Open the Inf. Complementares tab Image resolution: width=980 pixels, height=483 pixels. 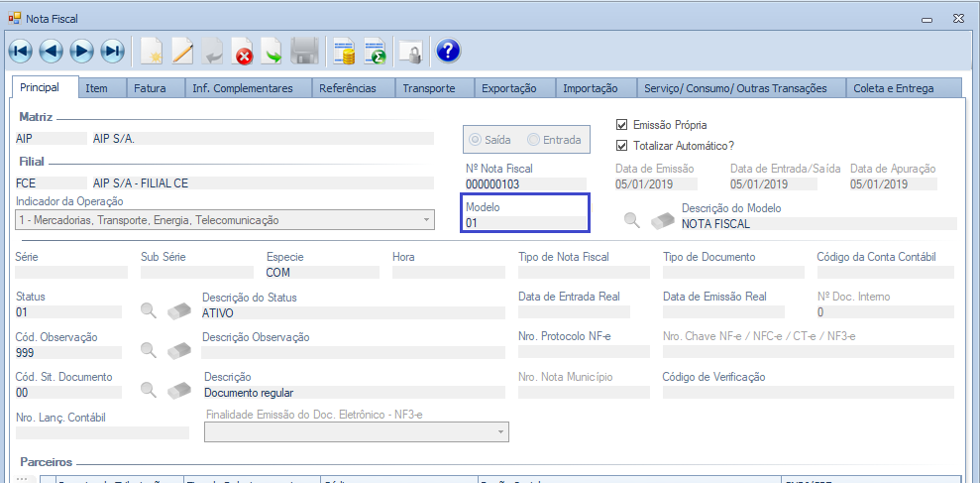coord(242,88)
